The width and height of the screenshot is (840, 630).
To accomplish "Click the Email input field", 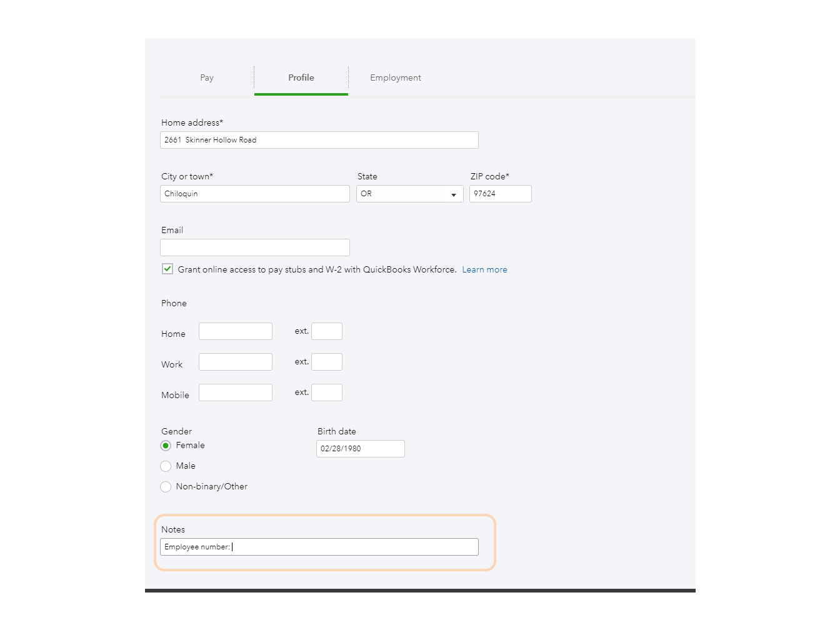I will point(254,247).
